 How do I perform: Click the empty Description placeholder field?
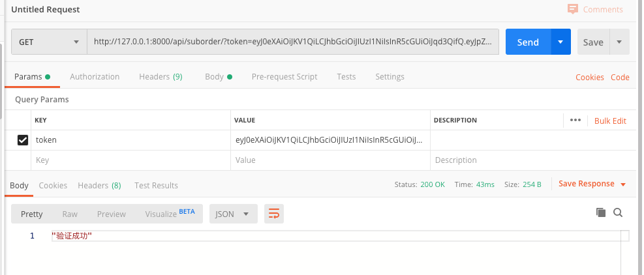(533, 160)
